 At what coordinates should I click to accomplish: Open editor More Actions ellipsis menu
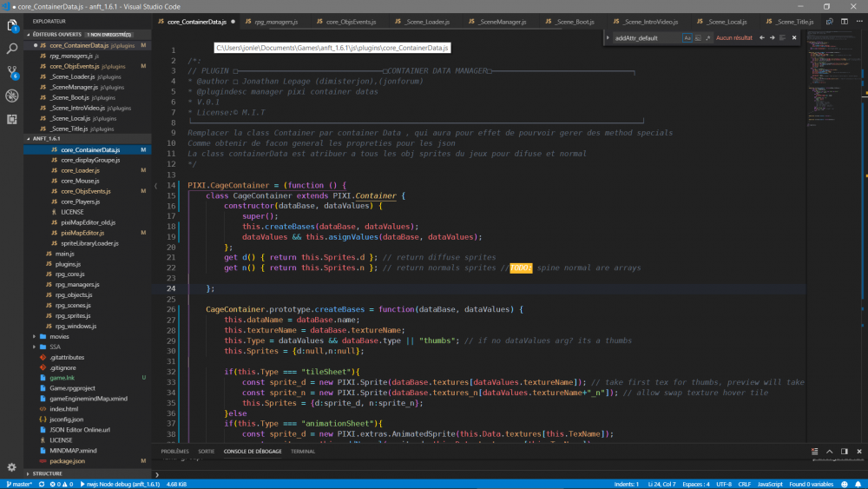click(859, 22)
